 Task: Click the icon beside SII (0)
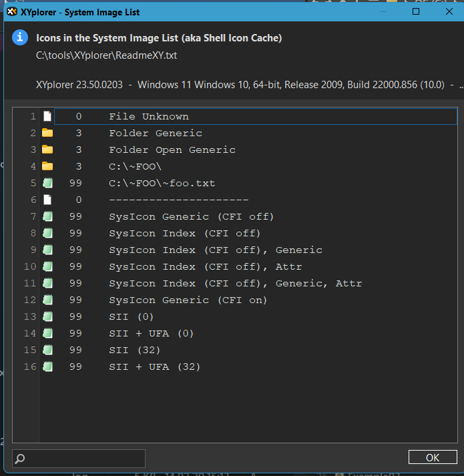click(x=47, y=316)
